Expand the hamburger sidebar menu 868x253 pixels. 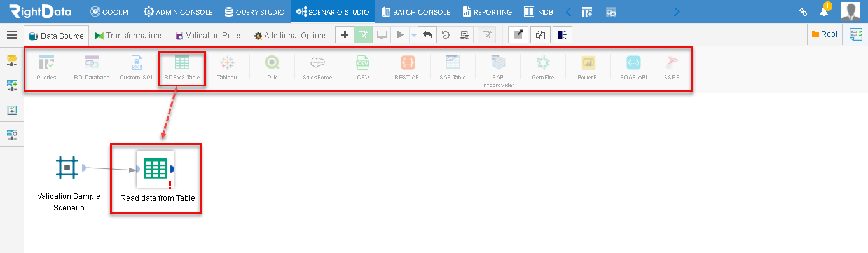coord(11,35)
